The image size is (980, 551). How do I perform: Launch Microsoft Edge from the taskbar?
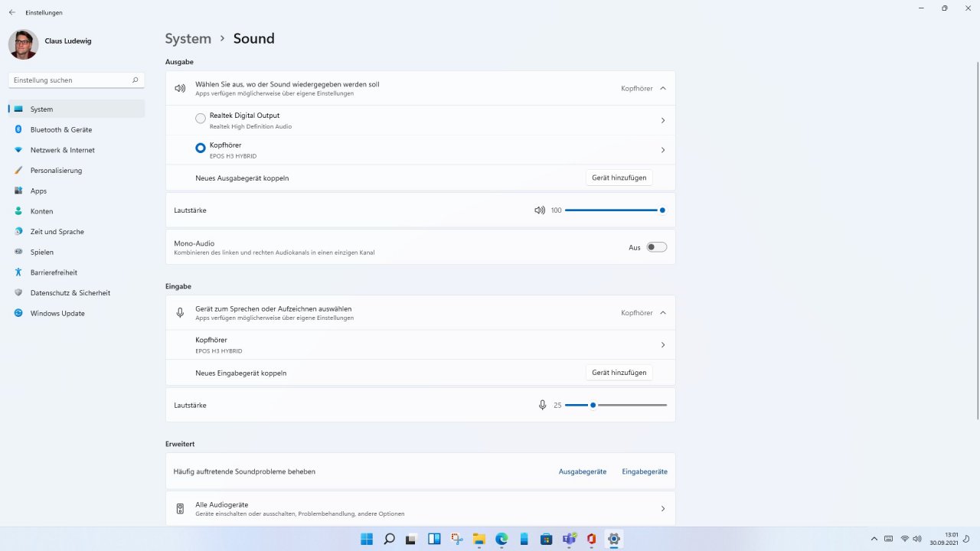pos(501,539)
